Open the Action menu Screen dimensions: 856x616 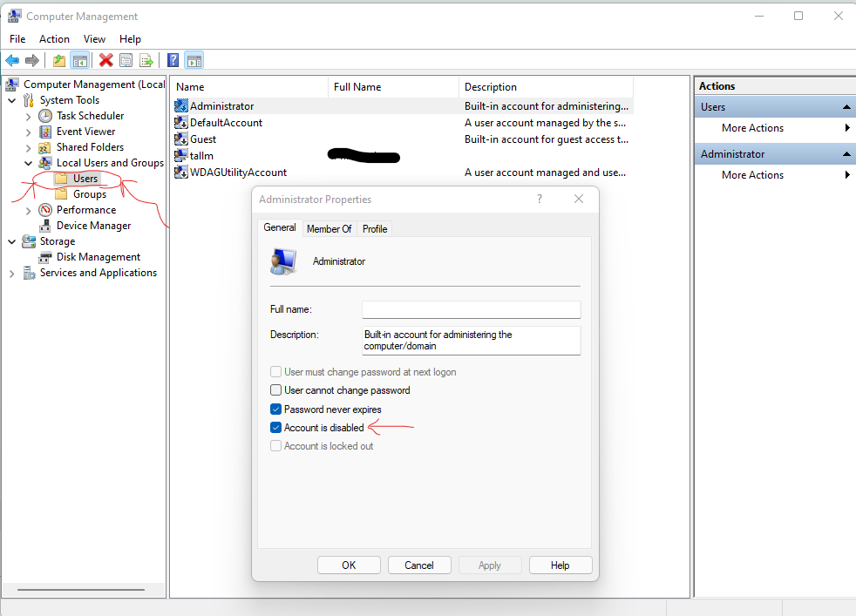[x=54, y=39]
